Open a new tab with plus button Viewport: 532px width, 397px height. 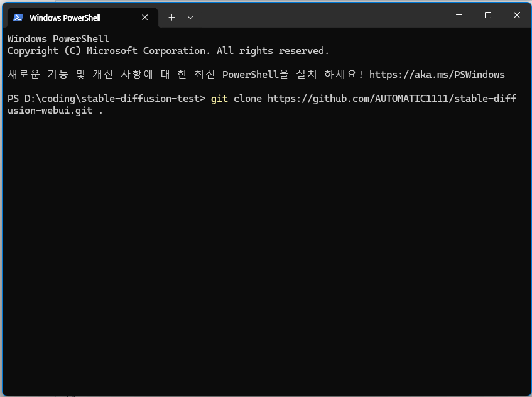click(x=171, y=18)
